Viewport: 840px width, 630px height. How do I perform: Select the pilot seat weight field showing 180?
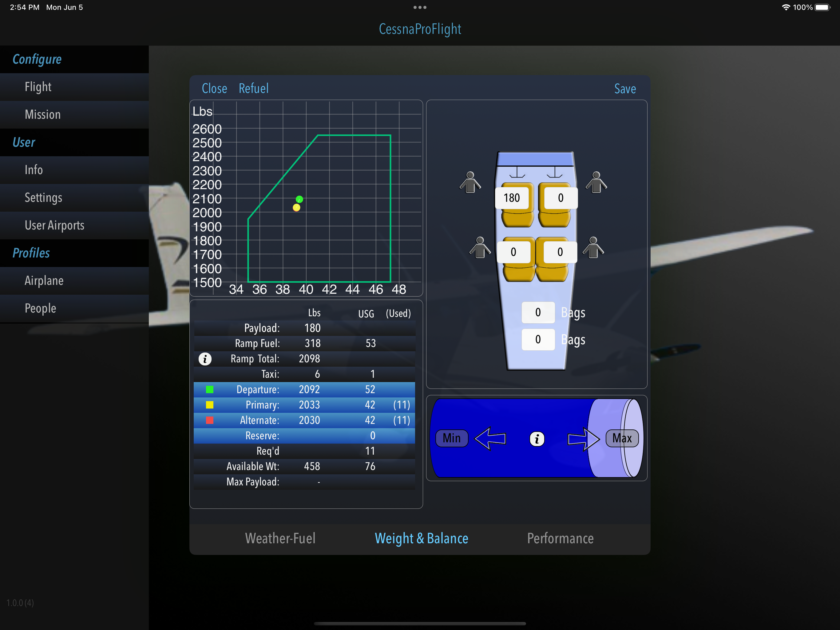tap(512, 197)
